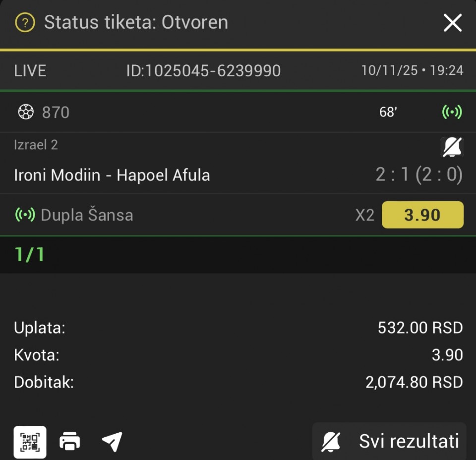
Task: Toggle Svi rezultati notifications button
Action: click(390, 441)
